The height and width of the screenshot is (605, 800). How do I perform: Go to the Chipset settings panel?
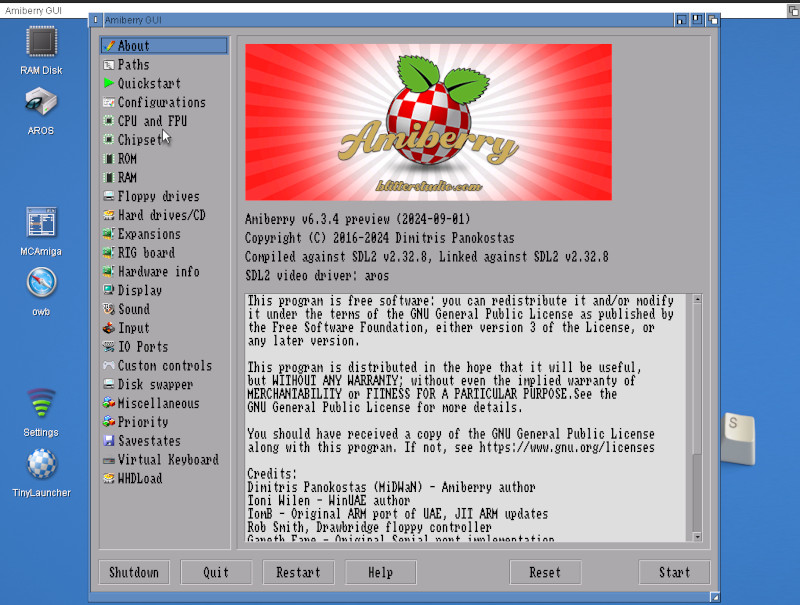click(140, 140)
